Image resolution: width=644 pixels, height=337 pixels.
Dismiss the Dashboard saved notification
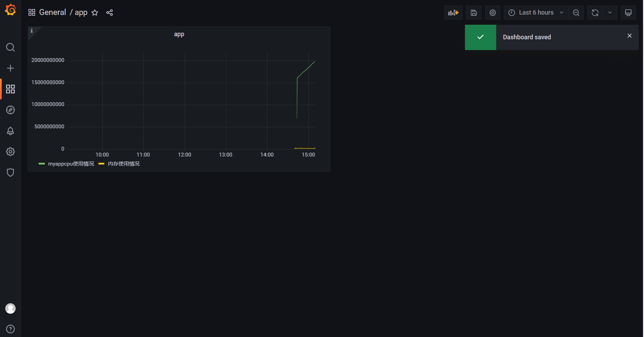629,36
